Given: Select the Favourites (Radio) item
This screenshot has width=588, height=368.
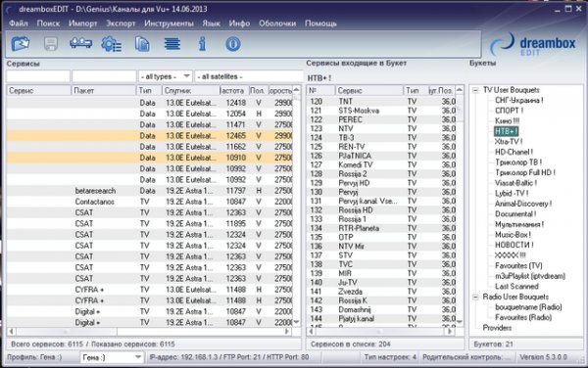Looking at the screenshot, I should pos(523,317).
